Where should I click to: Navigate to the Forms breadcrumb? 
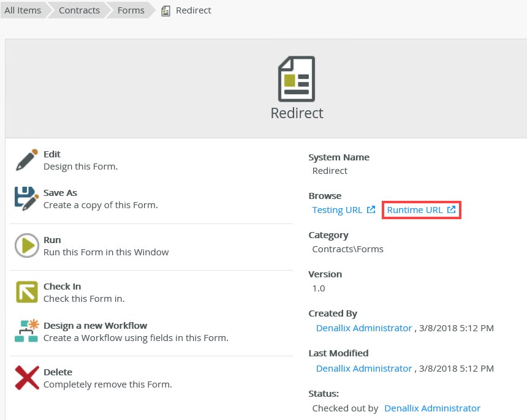[131, 10]
